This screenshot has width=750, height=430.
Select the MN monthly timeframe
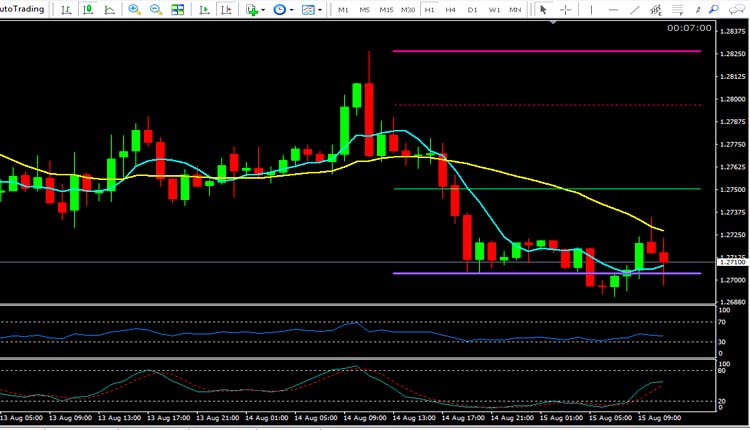click(515, 10)
